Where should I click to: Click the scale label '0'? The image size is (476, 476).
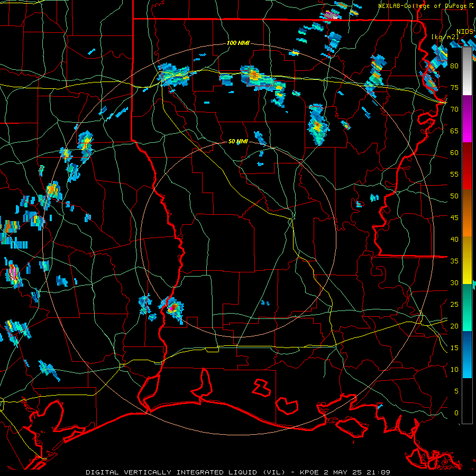click(x=456, y=413)
